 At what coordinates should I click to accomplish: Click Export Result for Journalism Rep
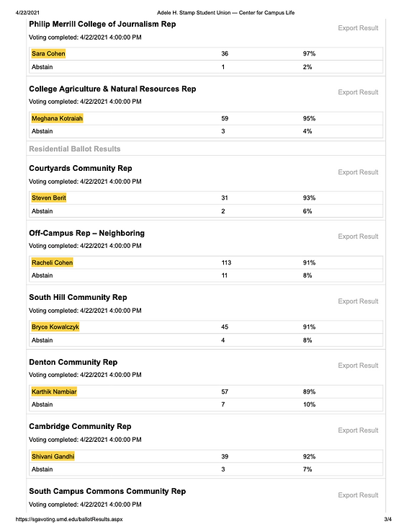point(358,28)
